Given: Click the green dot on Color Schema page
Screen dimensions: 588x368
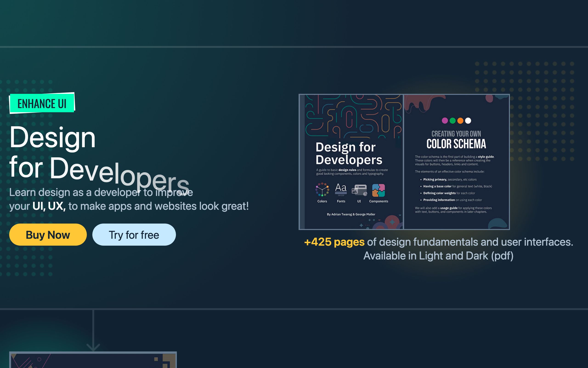Looking at the screenshot, I should click(452, 121).
